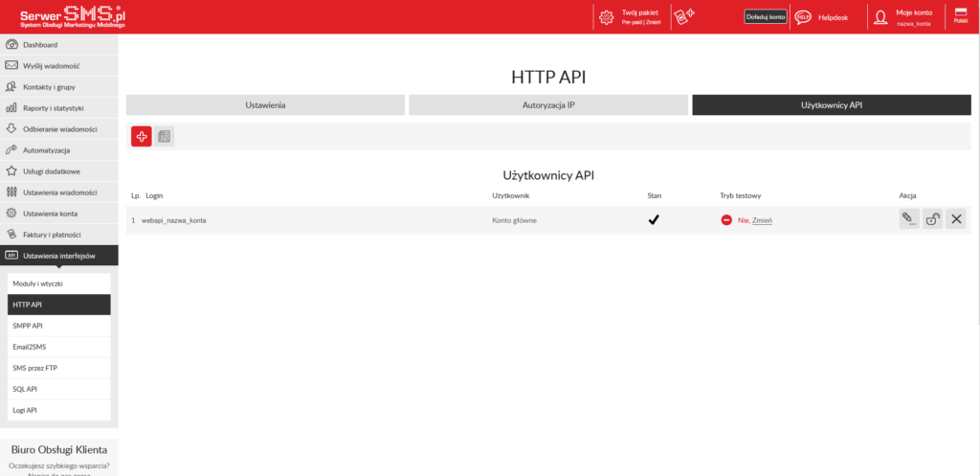The image size is (980, 476).
Task: Expand Ustawienia wiadomości in the sidebar
Action: point(59,192)
